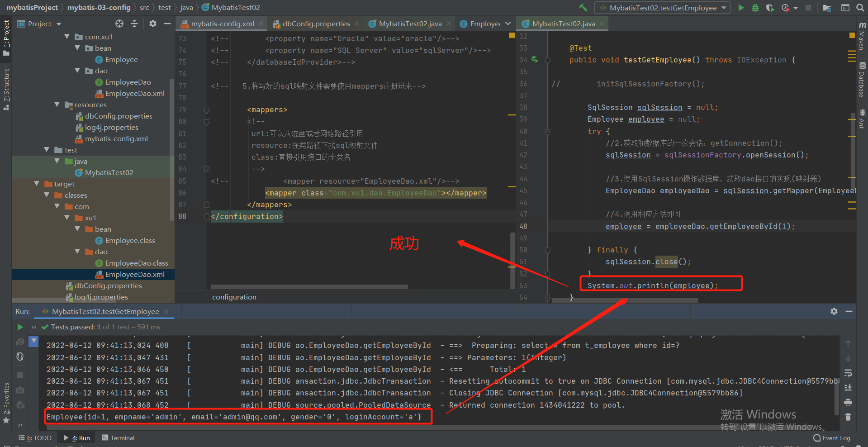Run MybatisTest02.testGetEmployee with the green play icon
868x447 pixels.
(x=741, y=8)
